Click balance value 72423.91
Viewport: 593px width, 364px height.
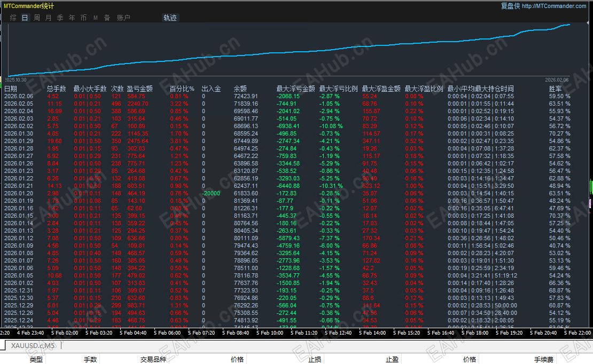click(x=246, y=97)
